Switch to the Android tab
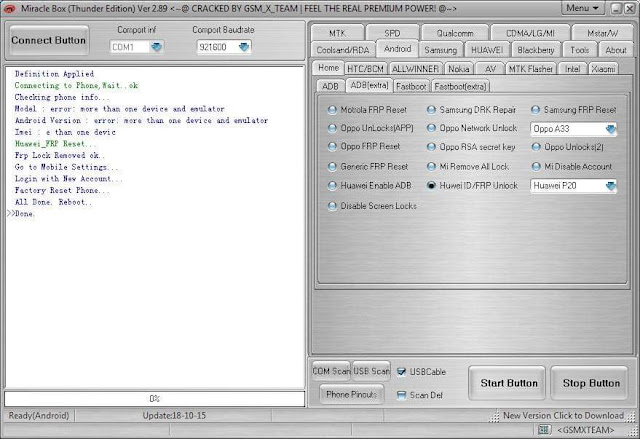The width and height of the screenshot is (640, 439). click(397, 49)
